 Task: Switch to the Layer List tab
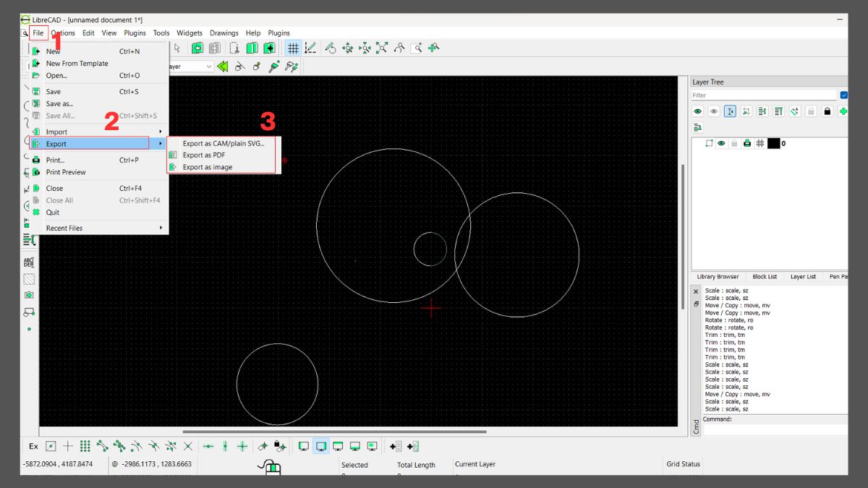click(x=803, y=276)
